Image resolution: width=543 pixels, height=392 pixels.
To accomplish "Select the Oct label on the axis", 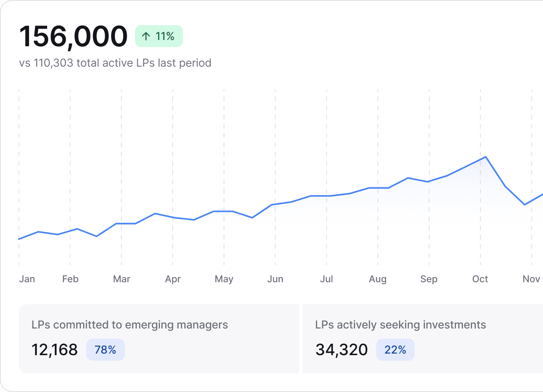I will tap(480, 279).
